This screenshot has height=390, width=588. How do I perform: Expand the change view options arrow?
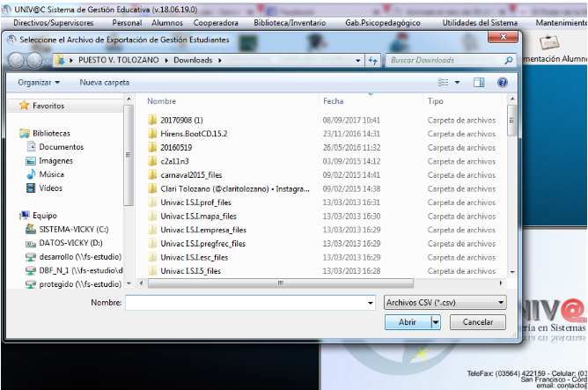tap(457, 82)
